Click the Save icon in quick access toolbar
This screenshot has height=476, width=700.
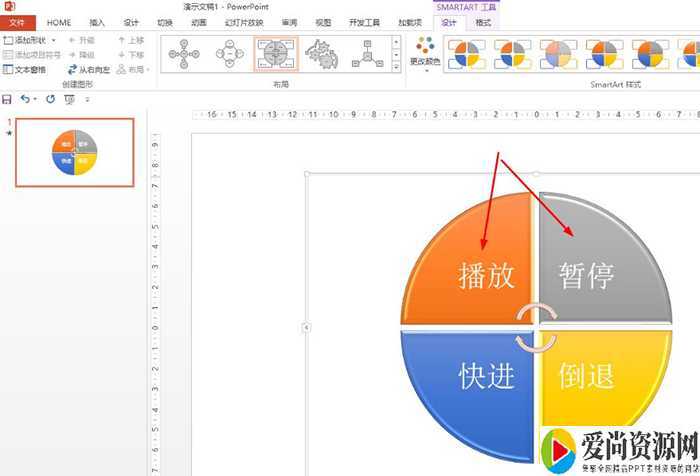point(8,100)
